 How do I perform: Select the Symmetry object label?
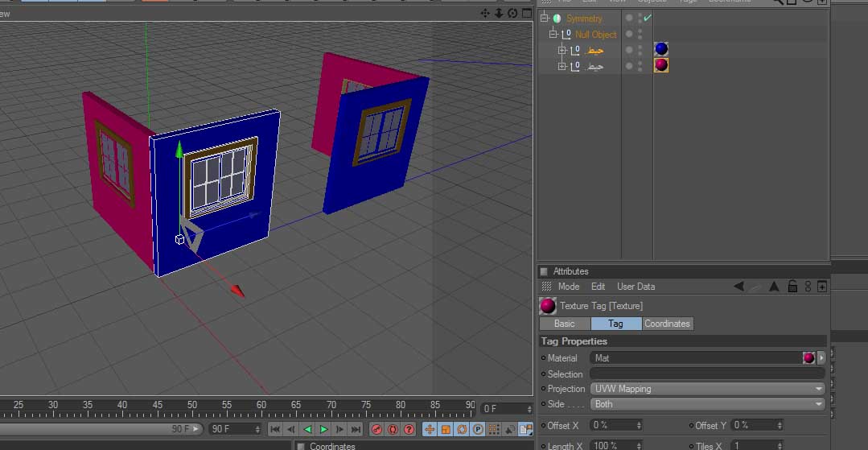(584, 19)
